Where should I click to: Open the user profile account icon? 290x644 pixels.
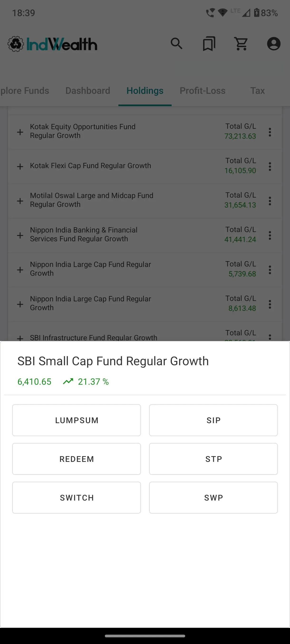274,44
